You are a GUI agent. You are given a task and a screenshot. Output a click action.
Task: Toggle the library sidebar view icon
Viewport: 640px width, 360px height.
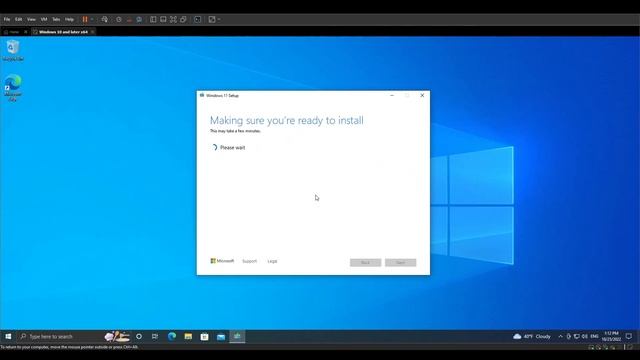153,19
